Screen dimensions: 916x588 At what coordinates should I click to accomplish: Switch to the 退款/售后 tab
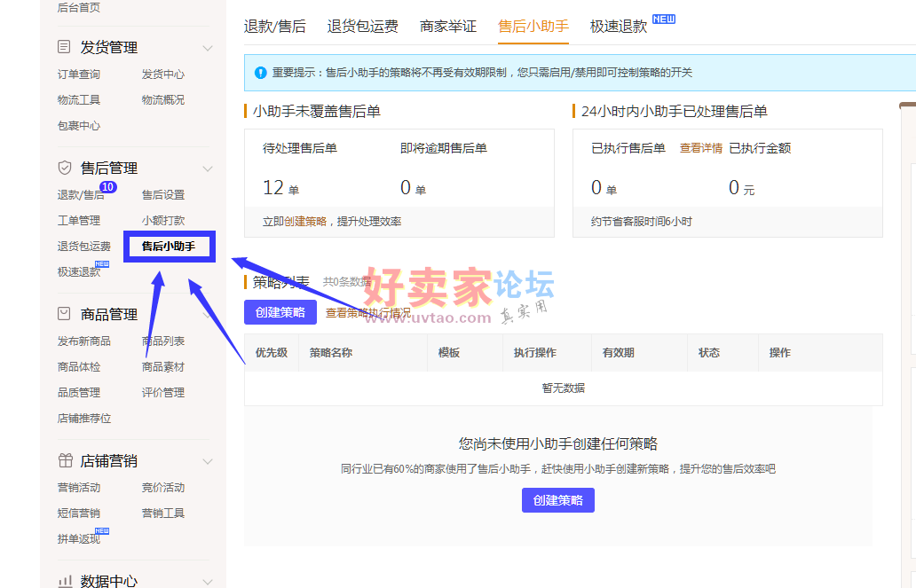(274, 27)
